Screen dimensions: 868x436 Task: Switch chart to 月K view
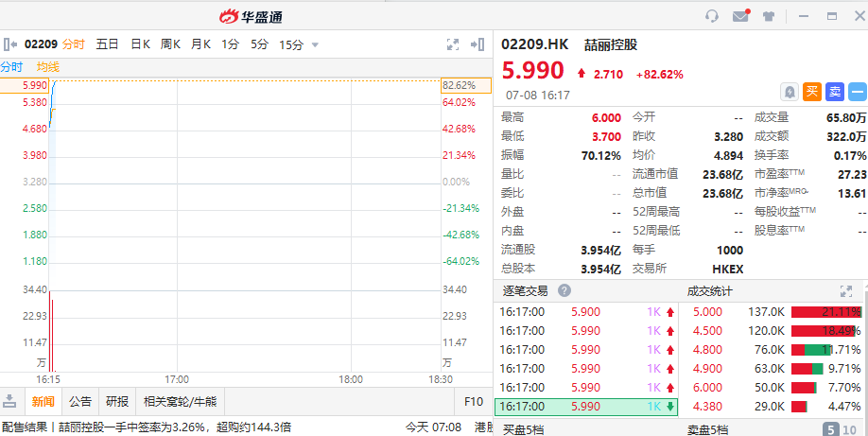(201, 44)
